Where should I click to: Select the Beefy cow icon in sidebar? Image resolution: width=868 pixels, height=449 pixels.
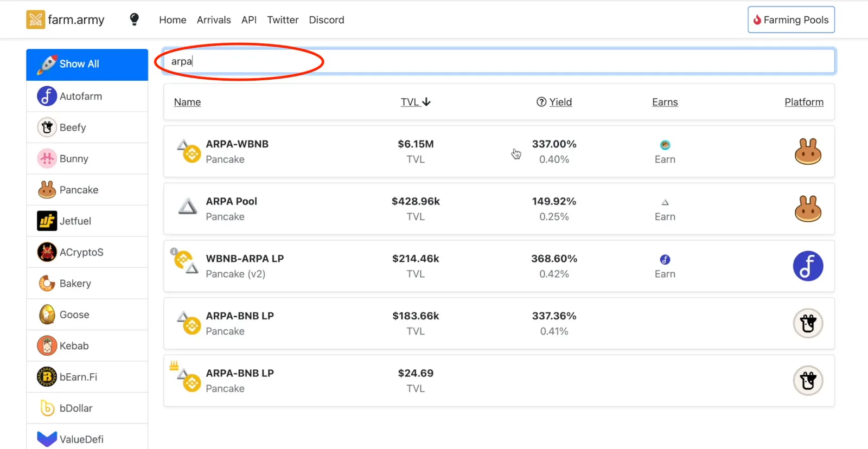coord(47,127)
